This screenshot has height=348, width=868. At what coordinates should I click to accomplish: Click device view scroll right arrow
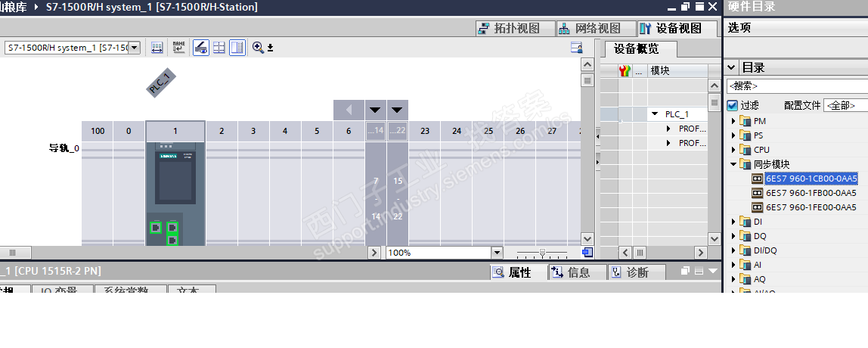click(375, 253)
